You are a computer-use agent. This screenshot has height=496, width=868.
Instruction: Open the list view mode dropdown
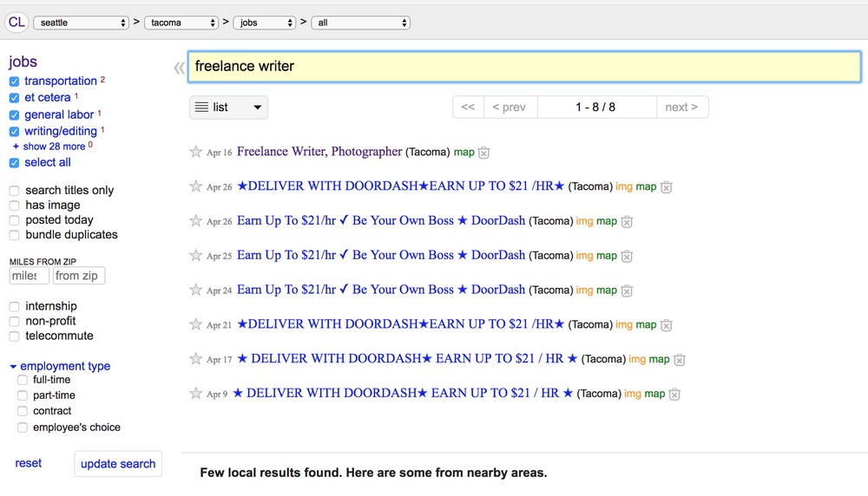(228, 108)
